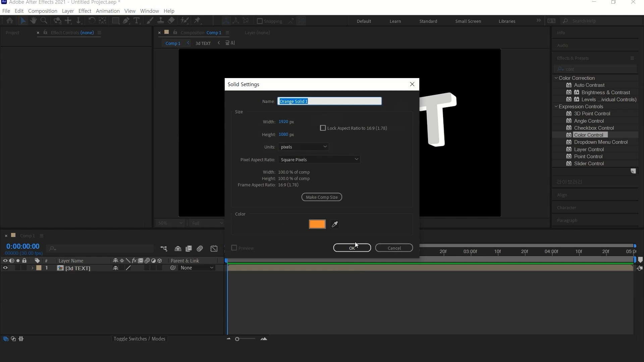The image size is (644, 362).
Task: Click the solid Name input field
Action: coord(329,101)
